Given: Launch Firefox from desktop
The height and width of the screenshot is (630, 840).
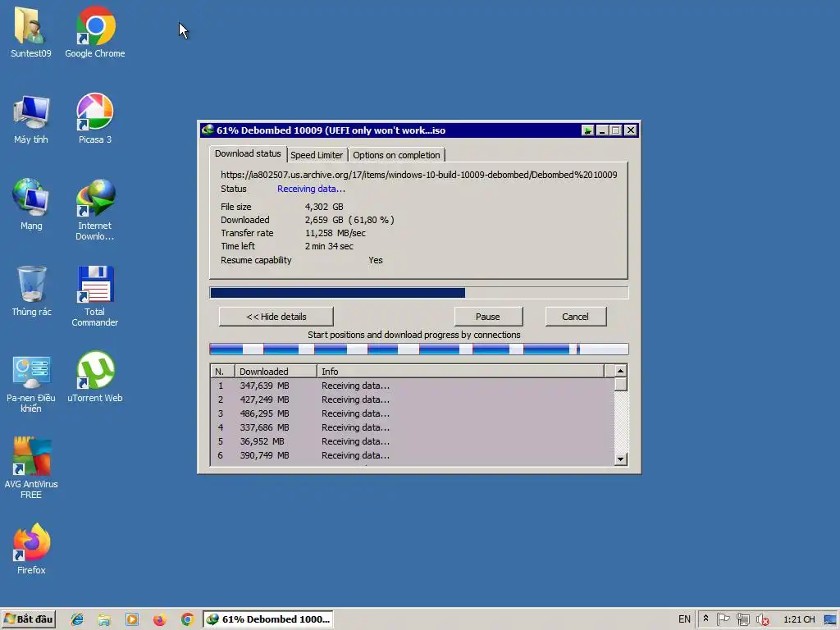Looking at the screenshot, I should tap(31, 549).
